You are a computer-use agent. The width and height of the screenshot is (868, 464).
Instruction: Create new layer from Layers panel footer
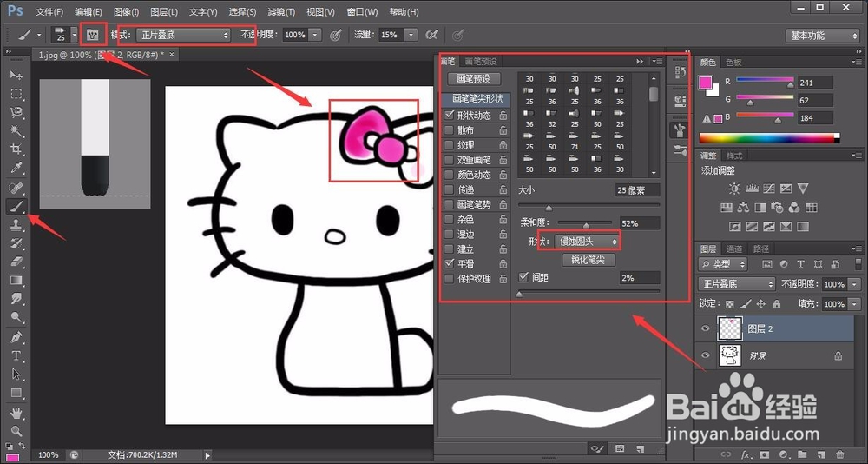821,454
